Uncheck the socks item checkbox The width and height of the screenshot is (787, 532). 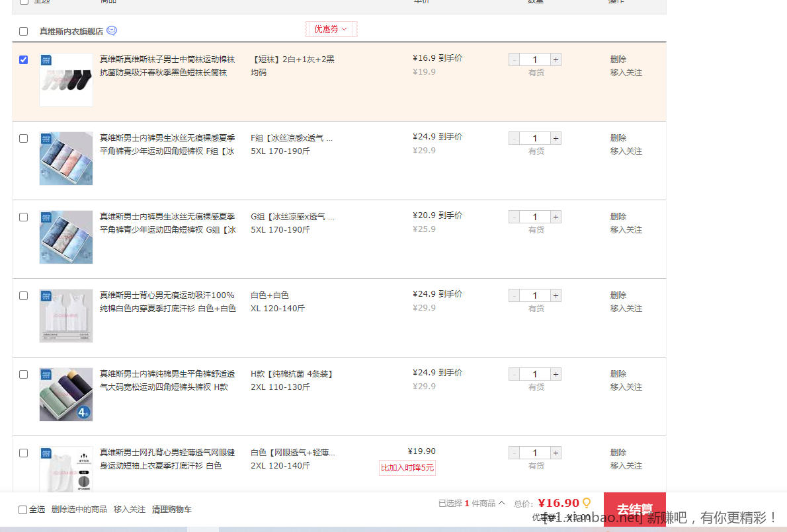pos(24,59)
